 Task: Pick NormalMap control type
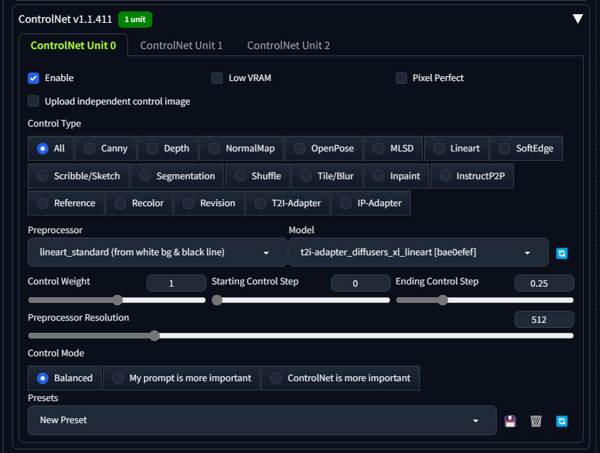pyautogui.click(x=242, y=148)
